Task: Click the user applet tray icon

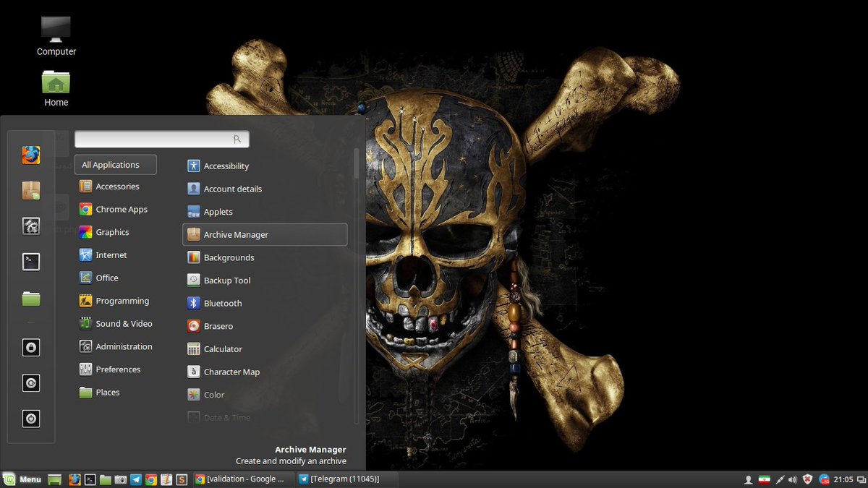Action: pyautogui.click(x=749, y=480)
